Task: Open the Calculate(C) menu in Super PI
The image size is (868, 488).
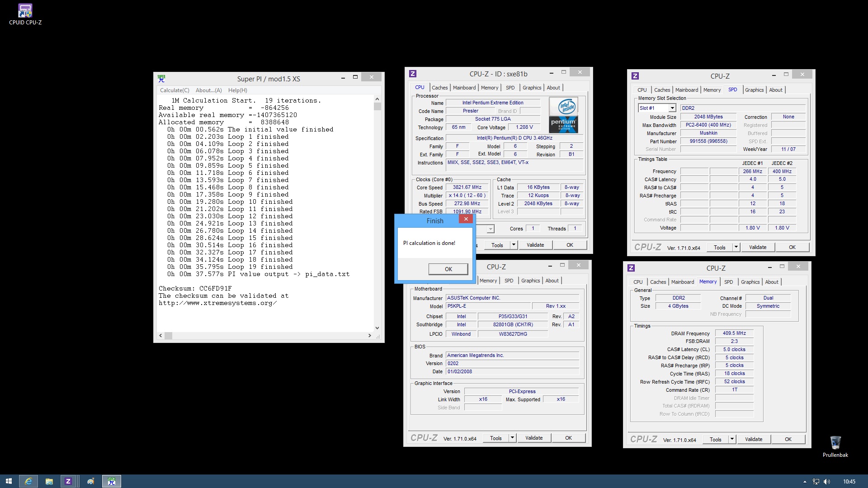Action: click(x=175, y=90)
